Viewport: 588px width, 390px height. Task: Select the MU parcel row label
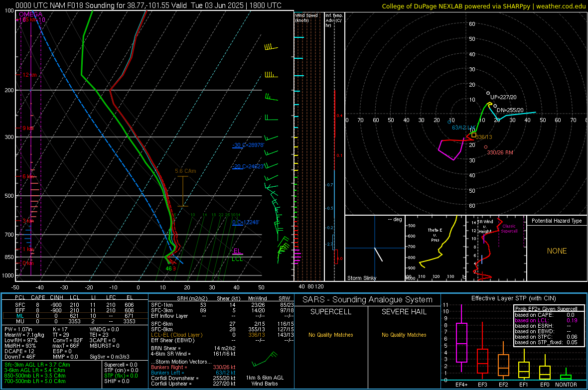coord(20,321)
